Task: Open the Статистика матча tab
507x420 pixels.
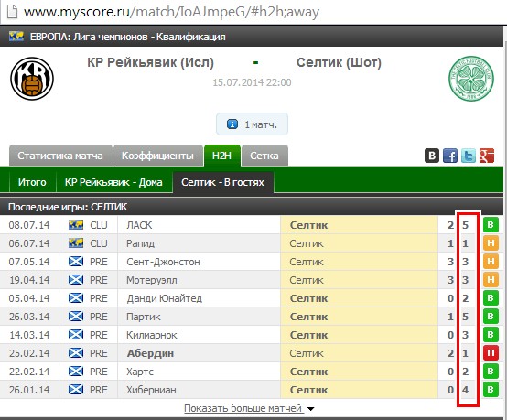Action: (x=60, y=156)
